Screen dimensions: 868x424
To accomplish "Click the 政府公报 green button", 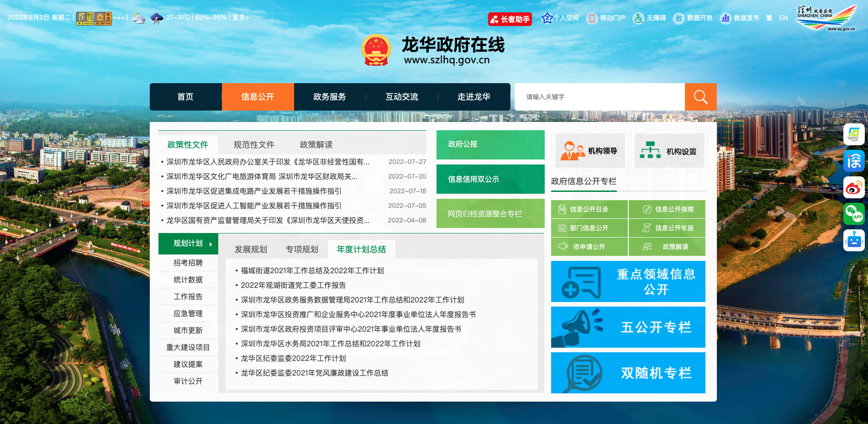I will tap(490, 144).
